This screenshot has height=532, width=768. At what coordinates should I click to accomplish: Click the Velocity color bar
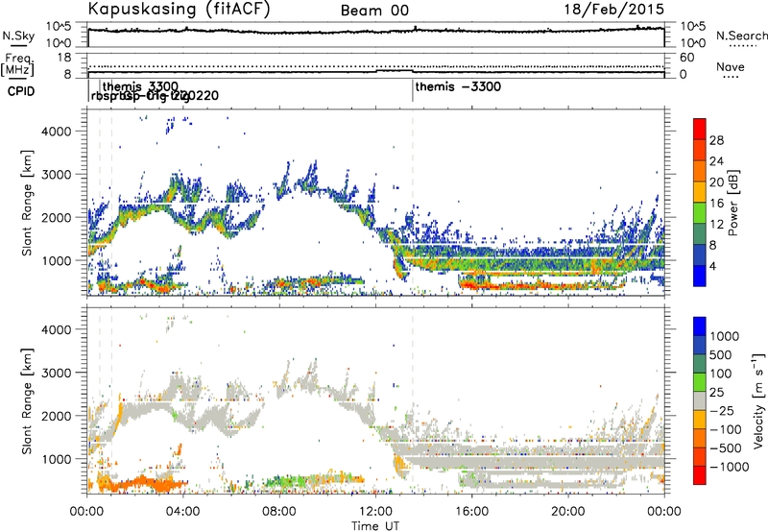tap(700, 400)
